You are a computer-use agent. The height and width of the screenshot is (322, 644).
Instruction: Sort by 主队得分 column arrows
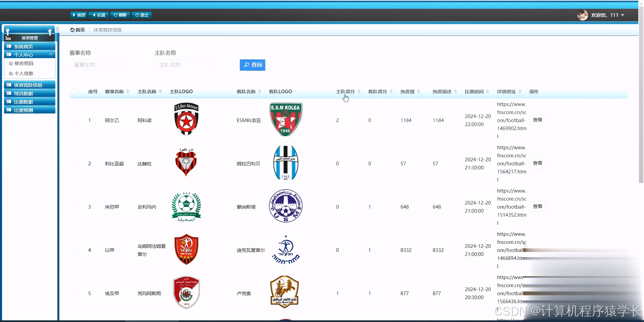(359, 92)
